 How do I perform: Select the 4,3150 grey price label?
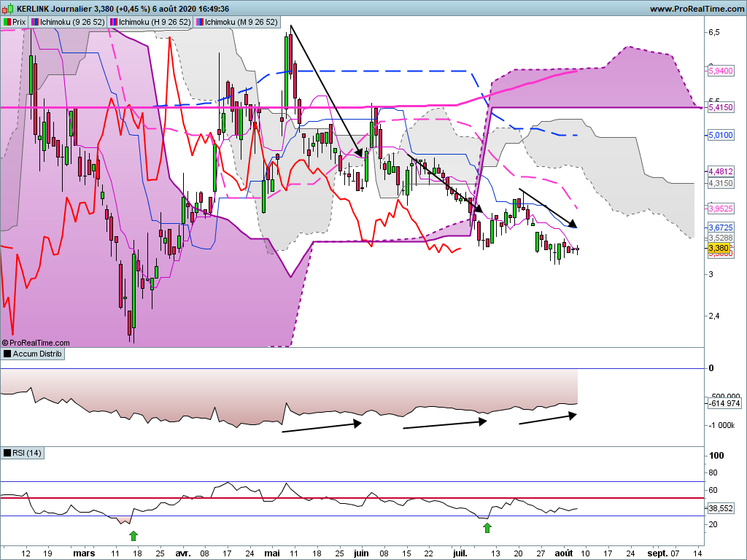721,183
